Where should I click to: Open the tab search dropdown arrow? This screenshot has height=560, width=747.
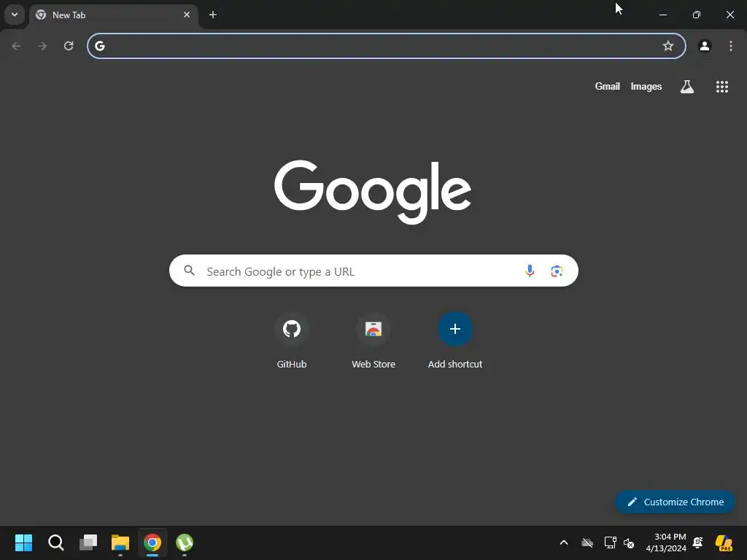click(x=15, y=15)
